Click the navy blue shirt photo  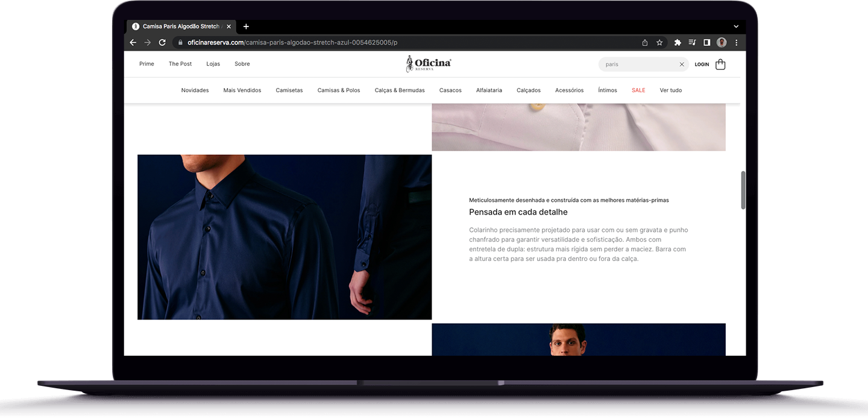click(x=285, y=237)
